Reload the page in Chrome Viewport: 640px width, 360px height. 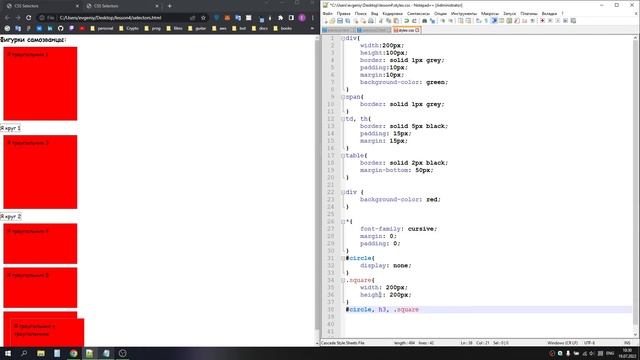pos(29,18)
